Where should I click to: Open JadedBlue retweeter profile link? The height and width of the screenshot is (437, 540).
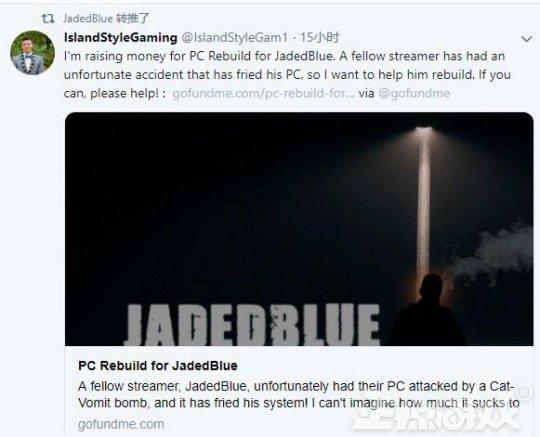(88, 18)
